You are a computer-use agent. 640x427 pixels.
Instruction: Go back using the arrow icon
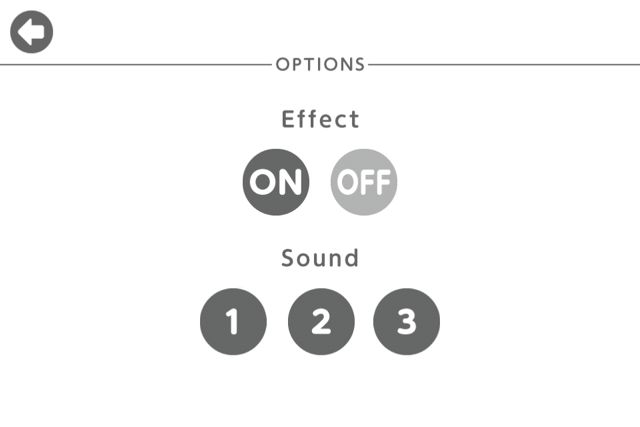[31, 32]
